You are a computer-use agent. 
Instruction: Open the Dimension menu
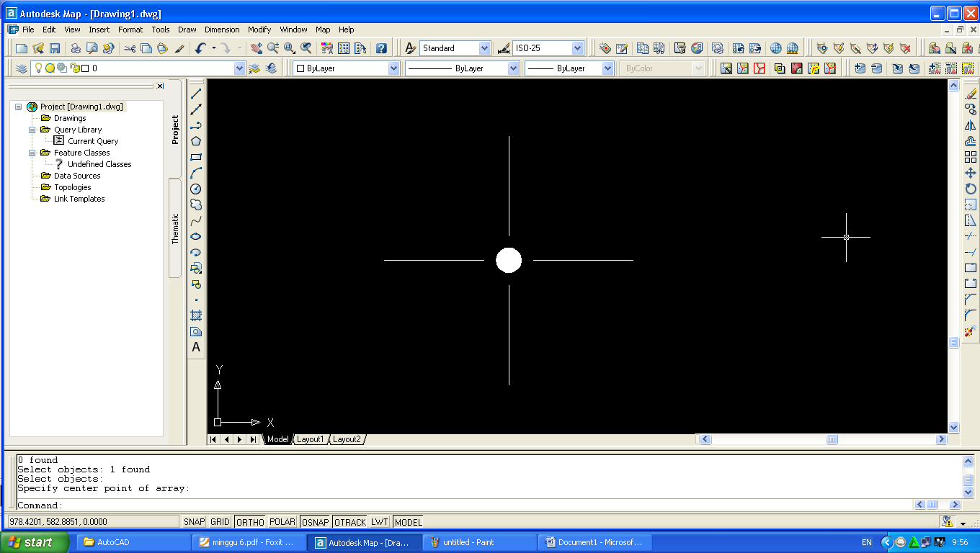[222, 30]
